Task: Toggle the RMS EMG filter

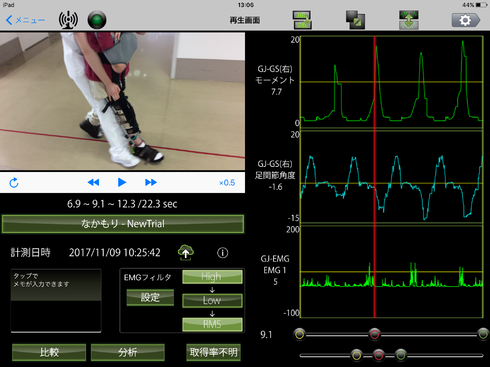Action: pyautogui.click(x=212, y=324)
